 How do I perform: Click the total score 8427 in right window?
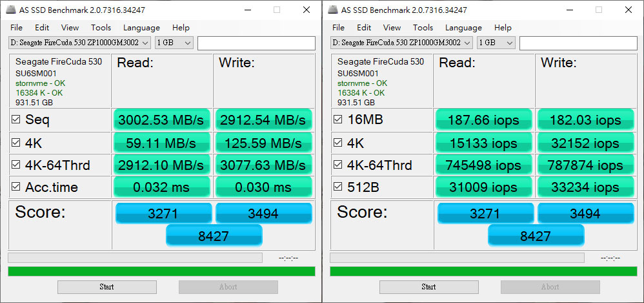(536, 236)
